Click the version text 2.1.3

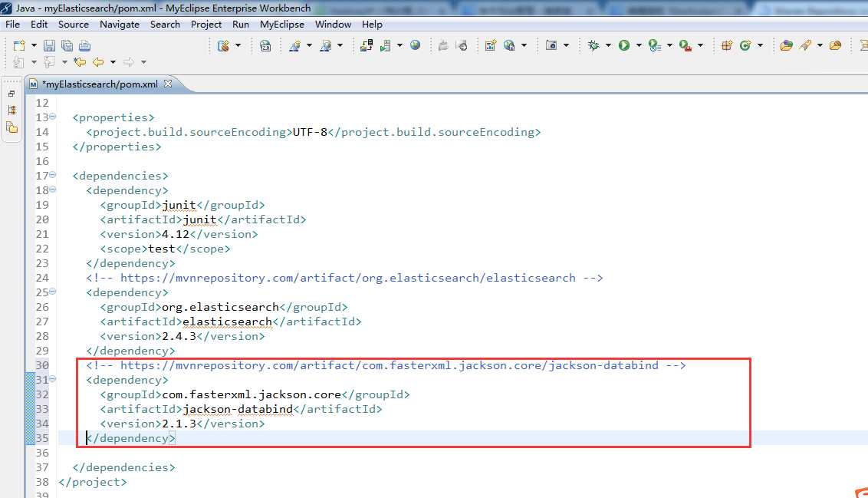click(x=179, y=424)
